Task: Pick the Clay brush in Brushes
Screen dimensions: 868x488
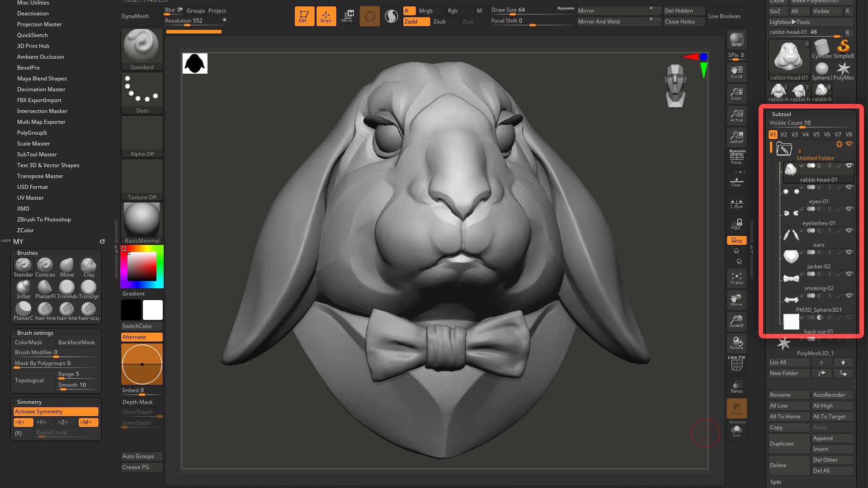Action: (89, 267)
